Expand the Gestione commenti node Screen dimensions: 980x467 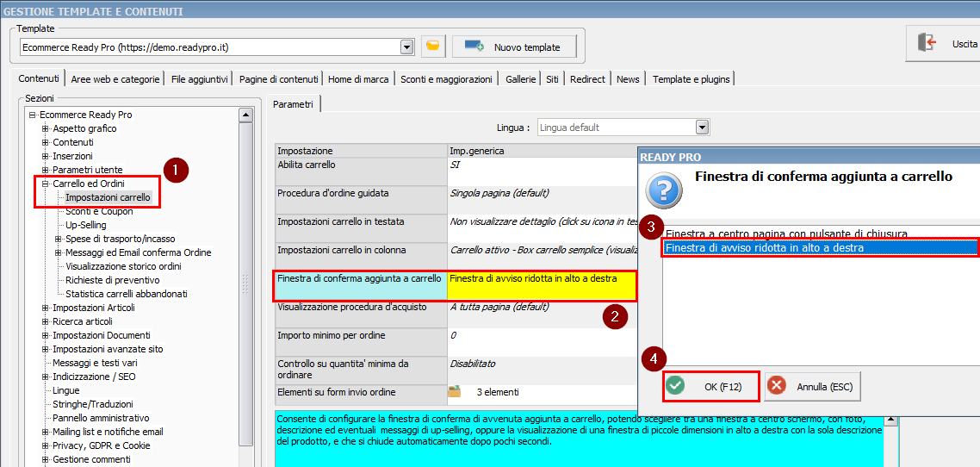click(x=45, y=459)
